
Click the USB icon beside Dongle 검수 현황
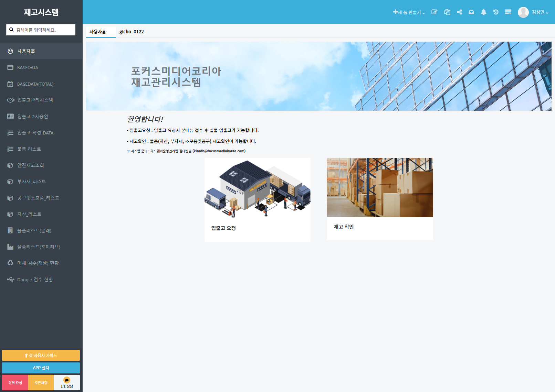(10, 280)
